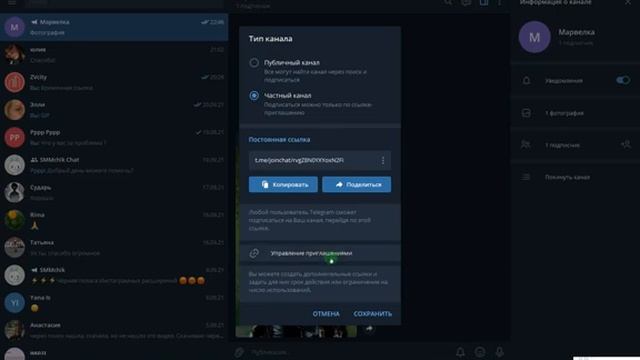Close the Информация о канале panel
Image resolution: width=640 pixels, height=360 pixels.
point(628,2)
